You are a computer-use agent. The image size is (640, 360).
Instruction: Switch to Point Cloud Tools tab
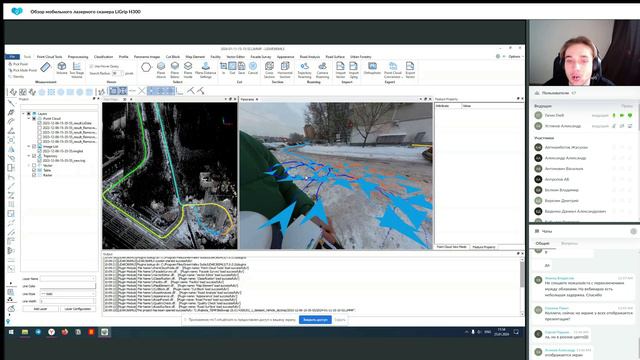[49, 57]
